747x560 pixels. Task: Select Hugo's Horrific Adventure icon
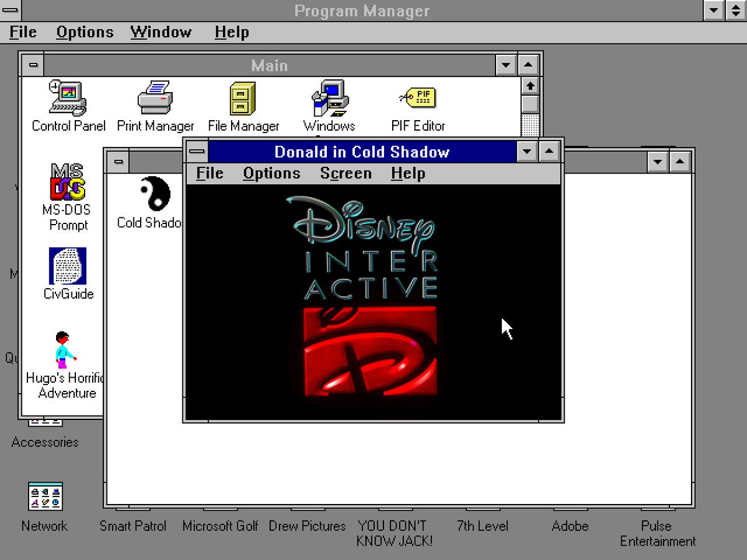point(65,350)
